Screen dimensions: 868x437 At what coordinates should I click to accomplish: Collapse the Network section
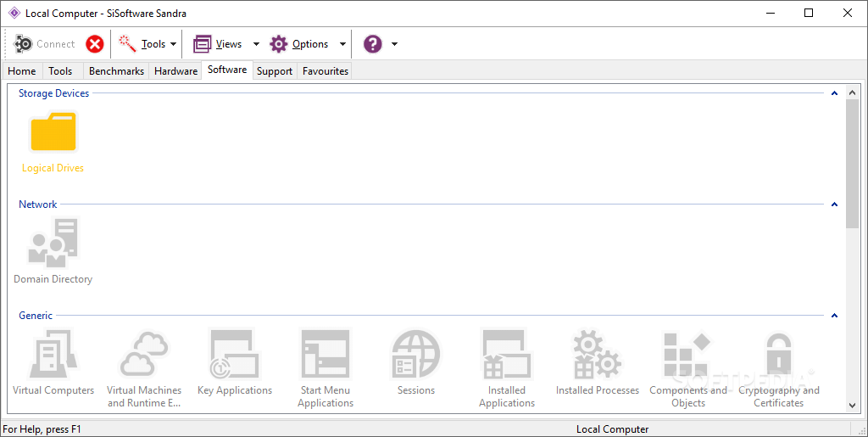(834, 204)
